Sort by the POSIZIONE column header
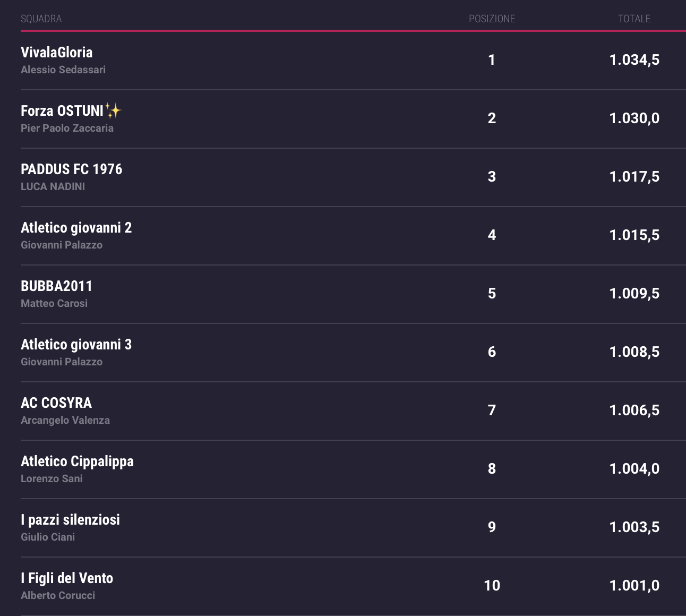The image size is (686, 616). click(492, 19)
